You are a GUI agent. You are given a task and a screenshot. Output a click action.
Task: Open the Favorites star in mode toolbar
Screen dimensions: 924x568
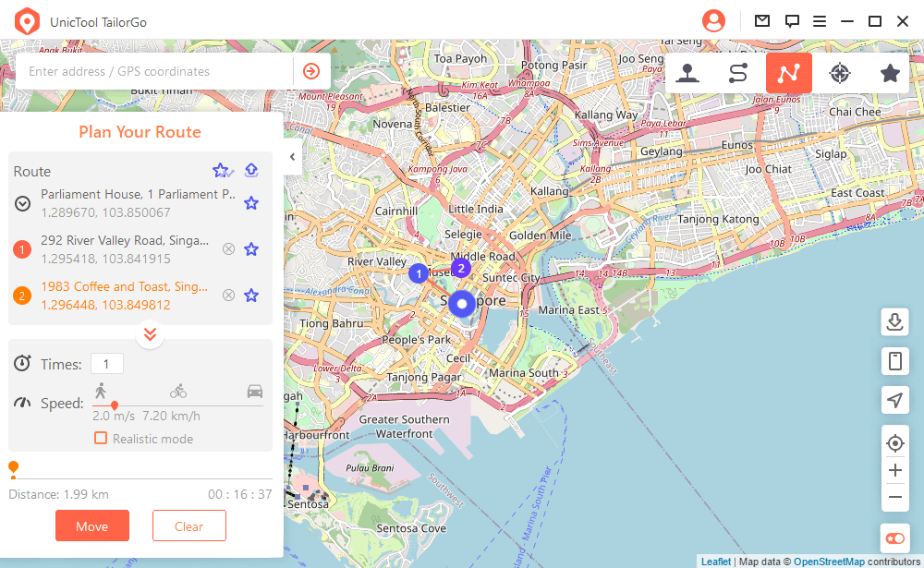coord(890,73)
